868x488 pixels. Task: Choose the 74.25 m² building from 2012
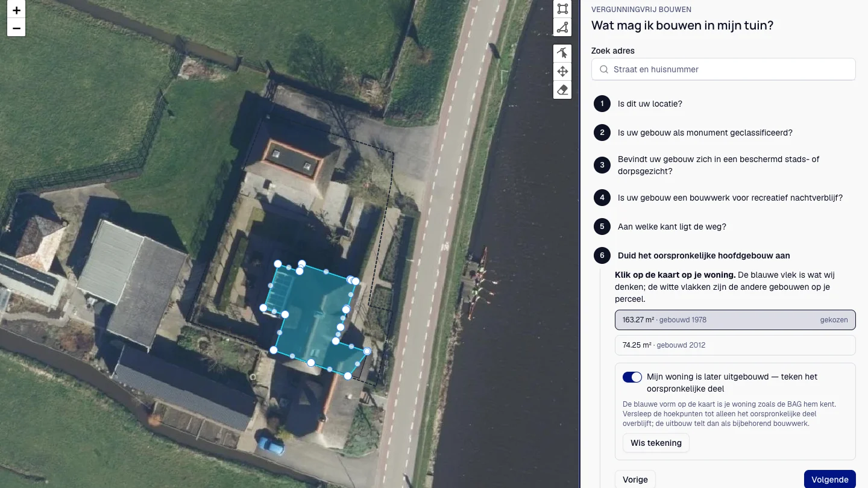pos(735,345)
